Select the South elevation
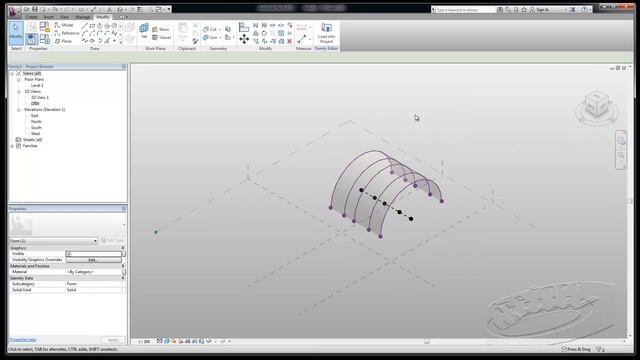 [x=36, y=128]
